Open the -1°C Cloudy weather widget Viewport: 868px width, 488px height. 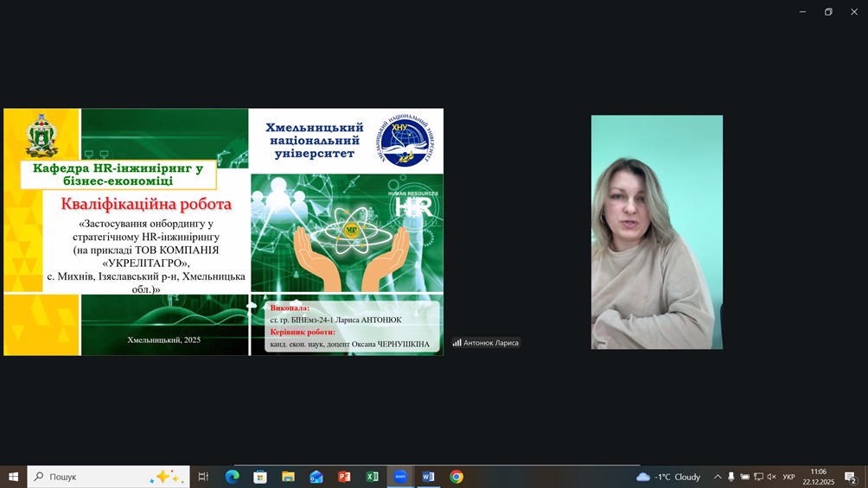point(668,477)
